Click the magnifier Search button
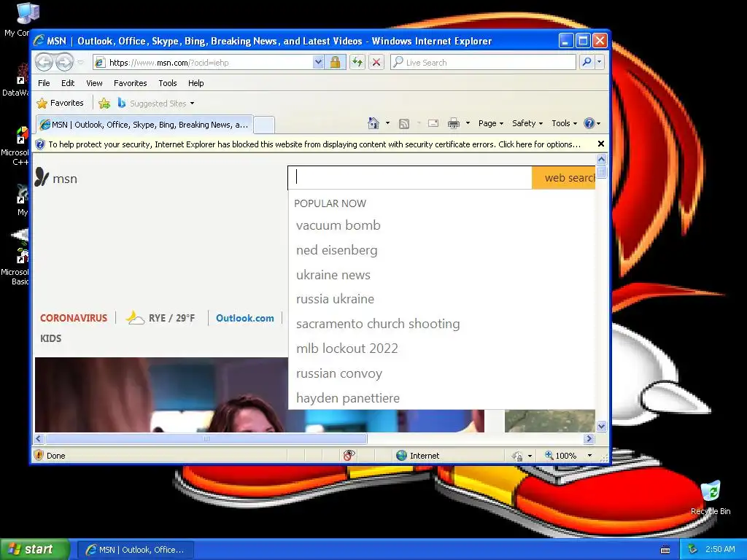747x560 pixels. click(x=587, y=63)
